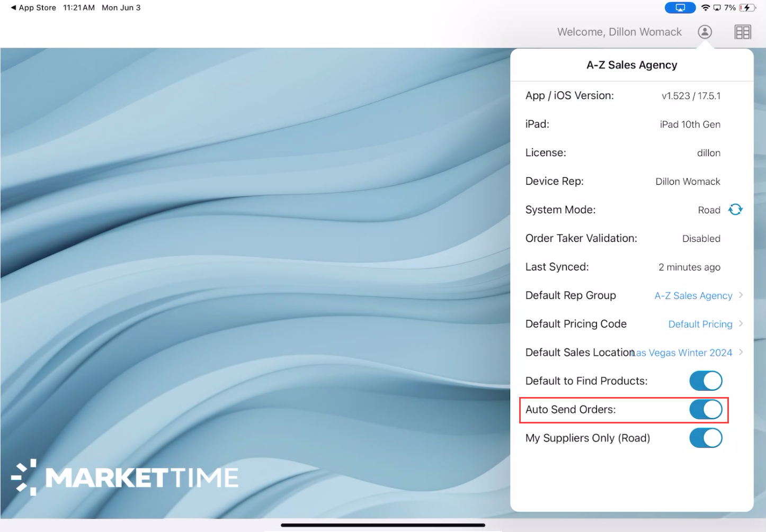
Task: Tap the License value dillon
Action: point(709,153)
